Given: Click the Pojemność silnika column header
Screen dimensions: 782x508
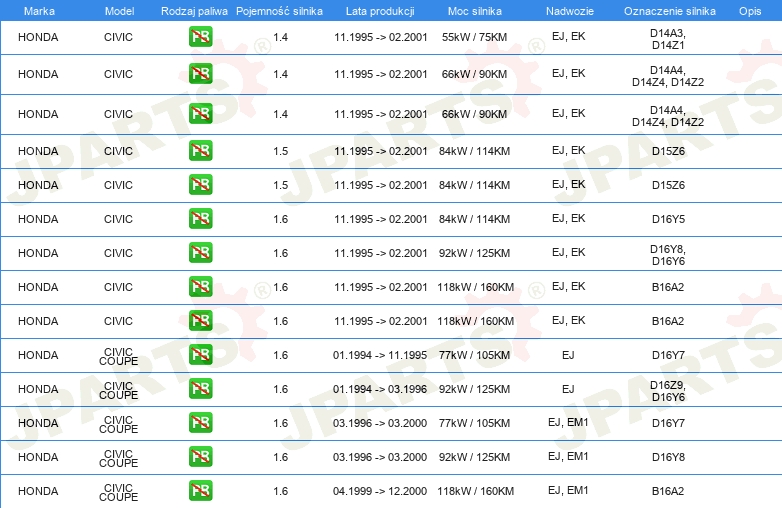Looking at the screenshot, I should tap(279, 11).
